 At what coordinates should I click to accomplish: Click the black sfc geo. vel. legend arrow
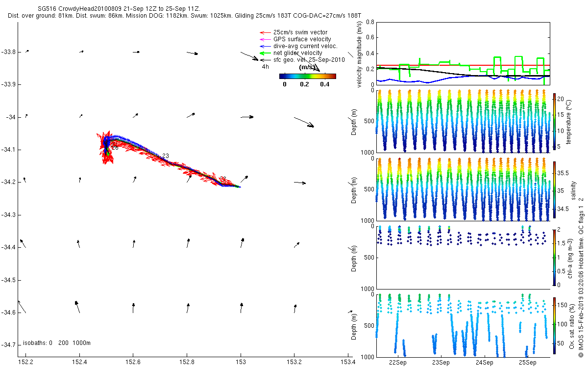click(x=265, y=60)
